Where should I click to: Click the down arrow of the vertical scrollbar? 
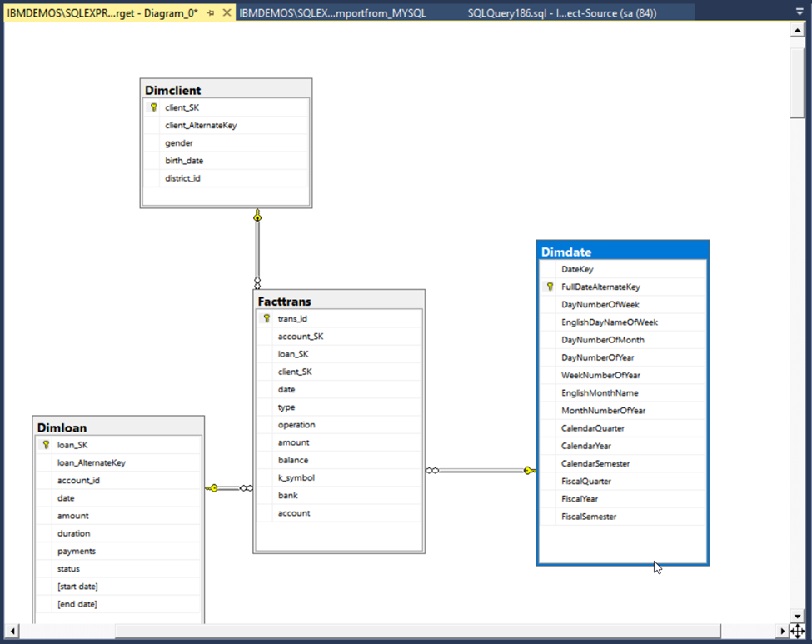pyautogui.click(x=795, y=617)
